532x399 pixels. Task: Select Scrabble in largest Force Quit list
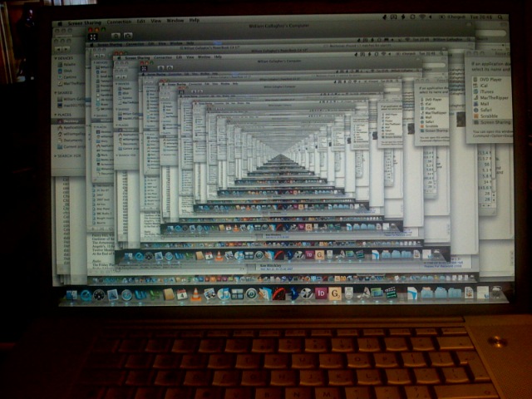click(x=485, y=116)
